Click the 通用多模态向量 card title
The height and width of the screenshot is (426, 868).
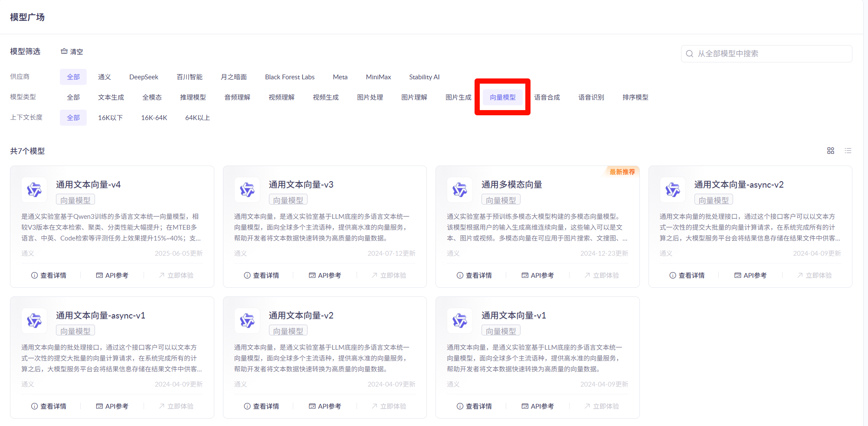[512, 185]
